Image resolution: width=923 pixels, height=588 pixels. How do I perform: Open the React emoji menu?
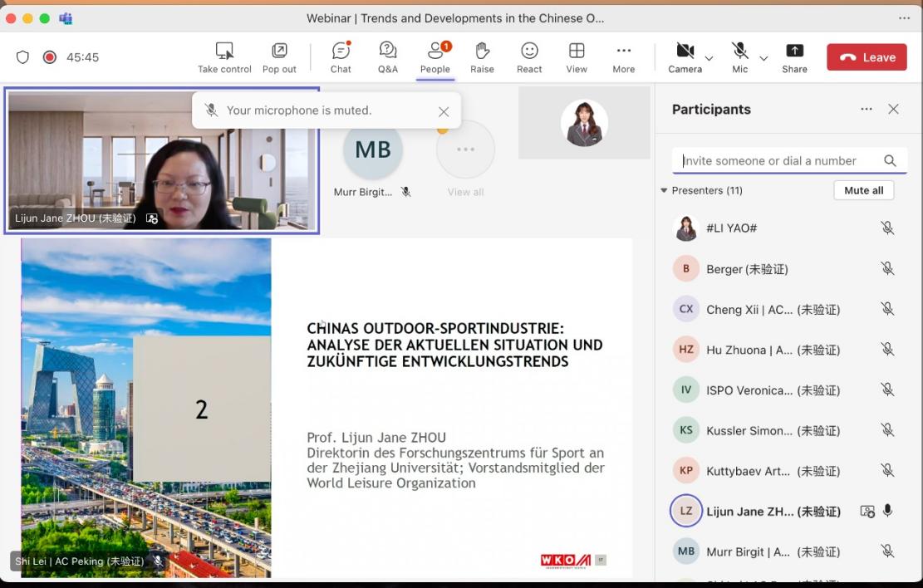pyautogui.click(x=529, y=57)
